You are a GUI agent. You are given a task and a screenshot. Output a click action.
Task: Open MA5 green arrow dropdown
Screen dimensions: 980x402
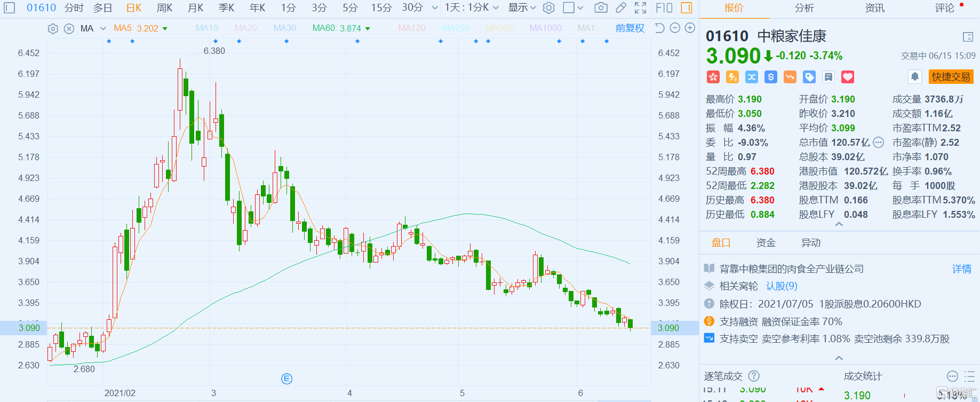click(165, 29)
